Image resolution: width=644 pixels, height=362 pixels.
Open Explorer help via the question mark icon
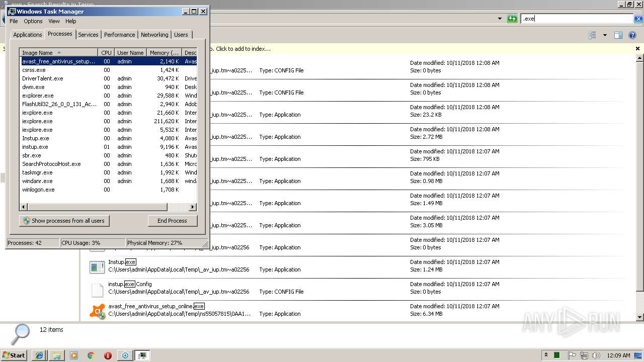633,35
